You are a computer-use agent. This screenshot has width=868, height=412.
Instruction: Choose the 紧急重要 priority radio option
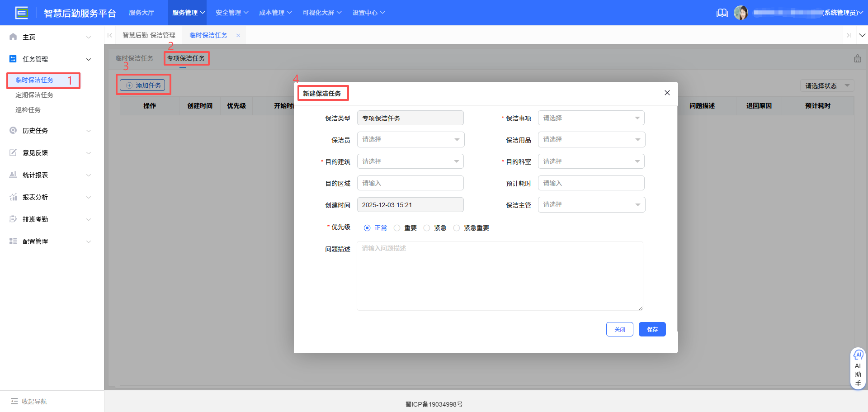click(457, 228)
